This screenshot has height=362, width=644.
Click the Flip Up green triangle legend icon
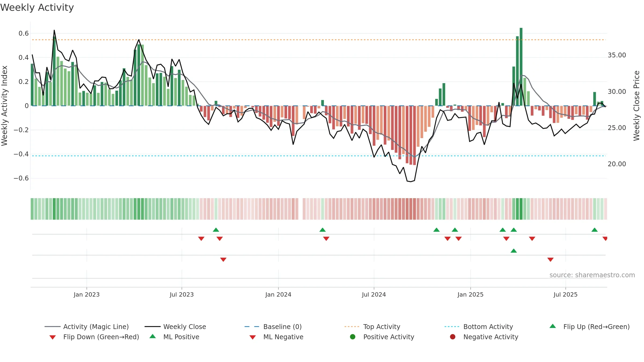552,326
